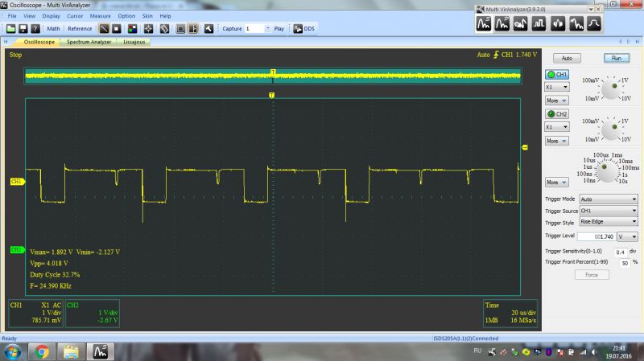Screen dimensions: 644x361
Task: Open the Windows Start menu
Action: (12, 352)
